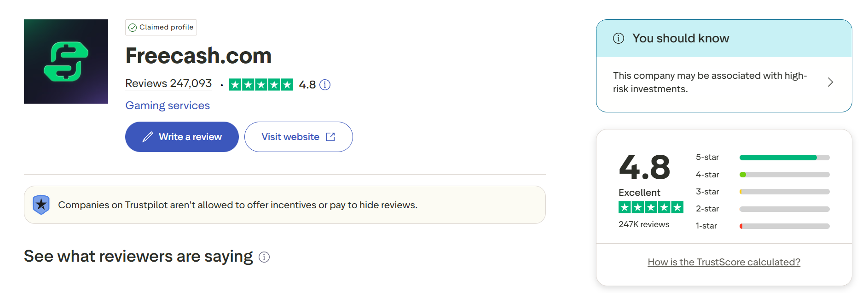The width and height of the screenshot is (868, 293).
Task: Click info icon beside See what reviewers are saying
Action: (264, 257)
